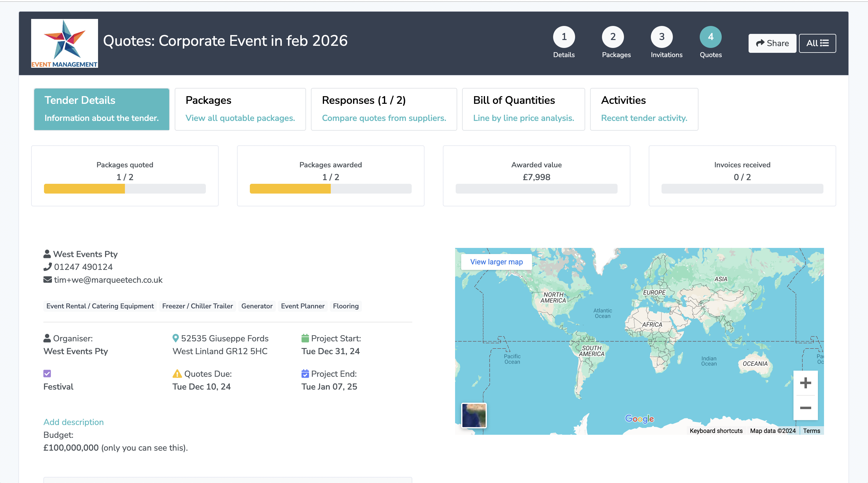Click the Packages quoted progress bar
This screenshot has width=868, height=483.
(x=125, y=189)
